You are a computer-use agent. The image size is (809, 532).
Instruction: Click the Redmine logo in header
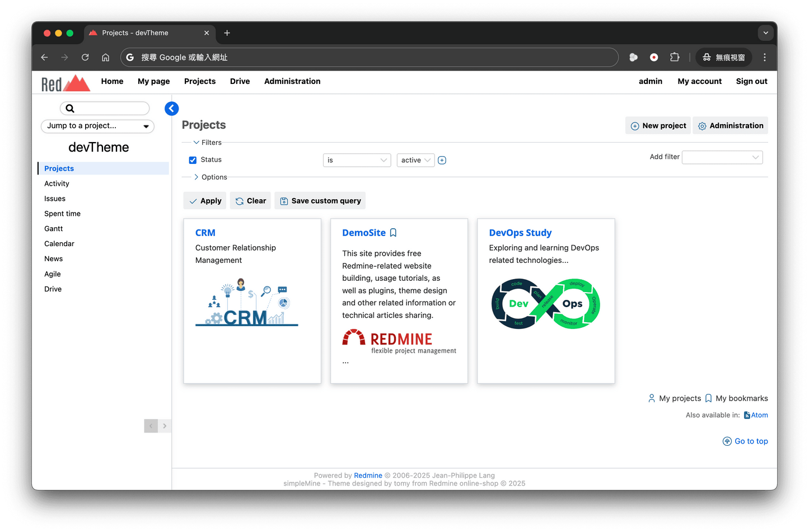pos(66,83)
